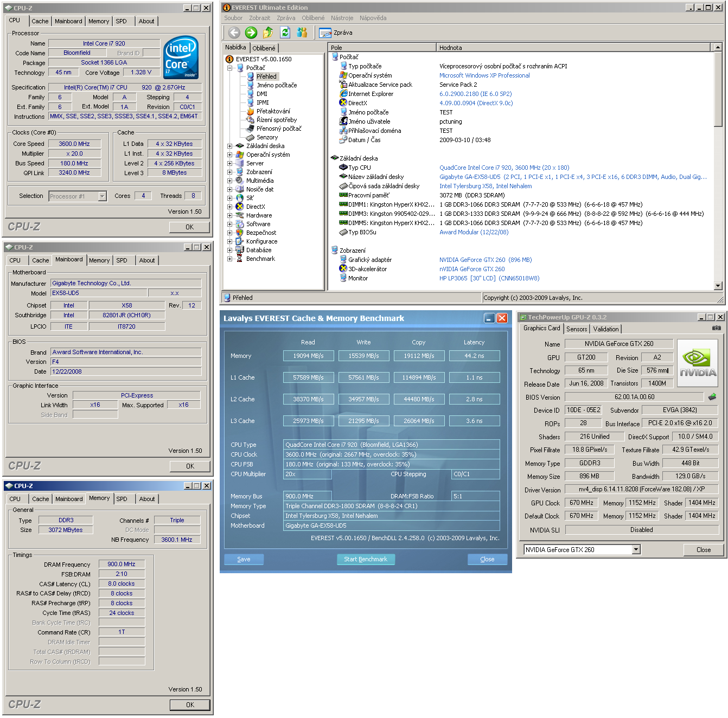Click the Pole column header
Viewport: 728px width, 718px height.
[382, 48]
